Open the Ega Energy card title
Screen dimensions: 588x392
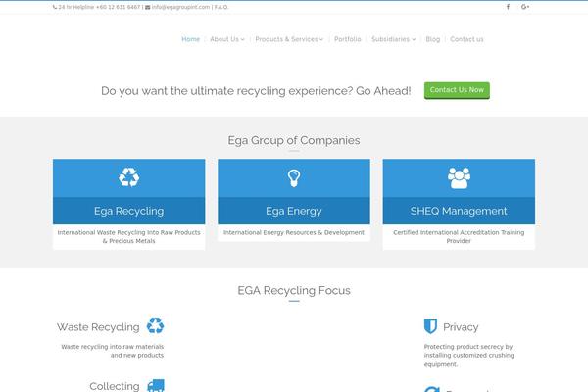click(294, 211)
